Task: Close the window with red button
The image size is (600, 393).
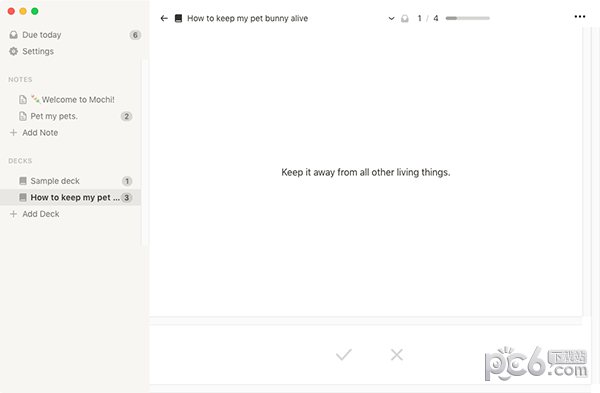Action: point(11,11)
